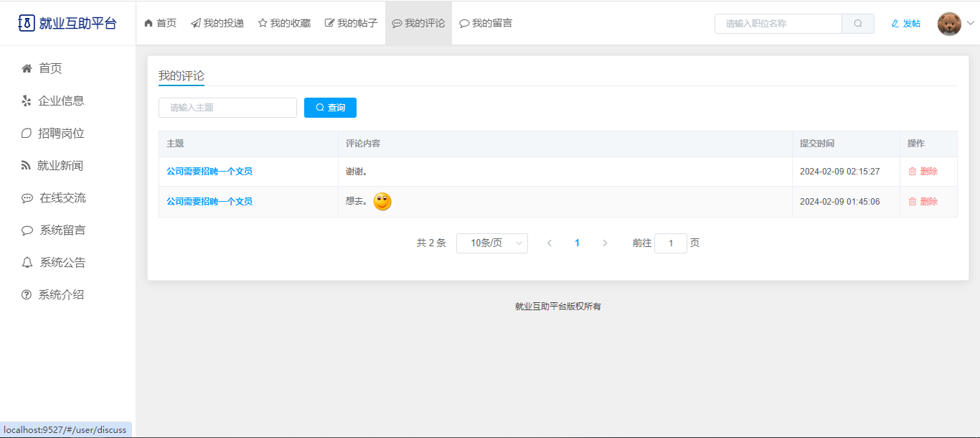Screen dimensions: 980x438
Task: Click the 系统留言 bubble icon
Action: [x=27, y=230]
